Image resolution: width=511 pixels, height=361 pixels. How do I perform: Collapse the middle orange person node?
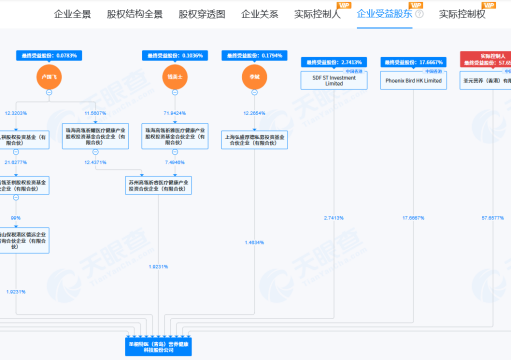[x=175, y=93]
